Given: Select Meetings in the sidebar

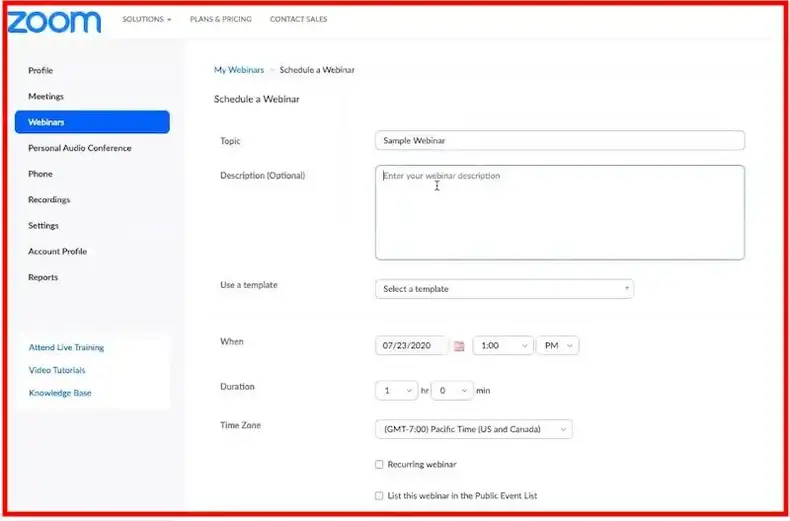Looking at the screenshot, I should coord(46,97).
